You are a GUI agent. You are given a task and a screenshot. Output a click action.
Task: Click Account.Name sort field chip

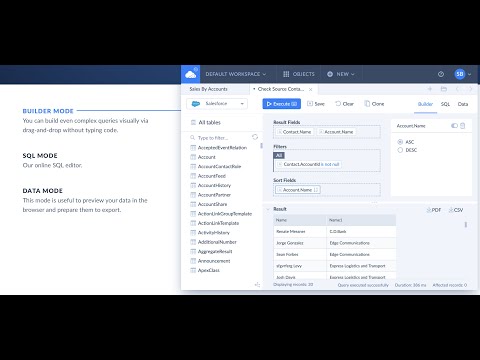[x=298, y=190]
